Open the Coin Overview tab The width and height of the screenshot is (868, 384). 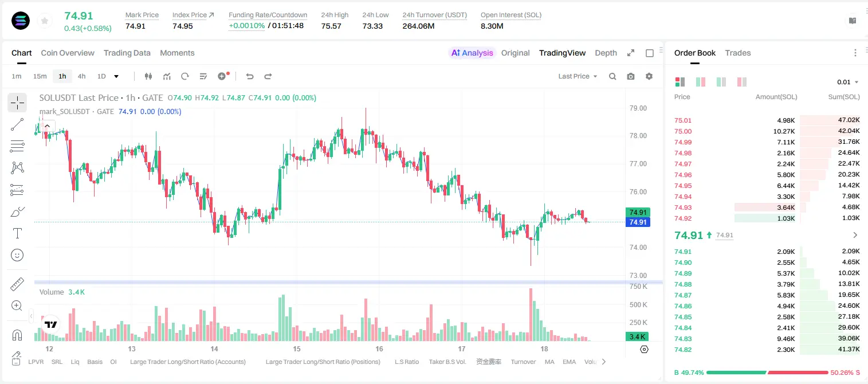pos(68,53)
